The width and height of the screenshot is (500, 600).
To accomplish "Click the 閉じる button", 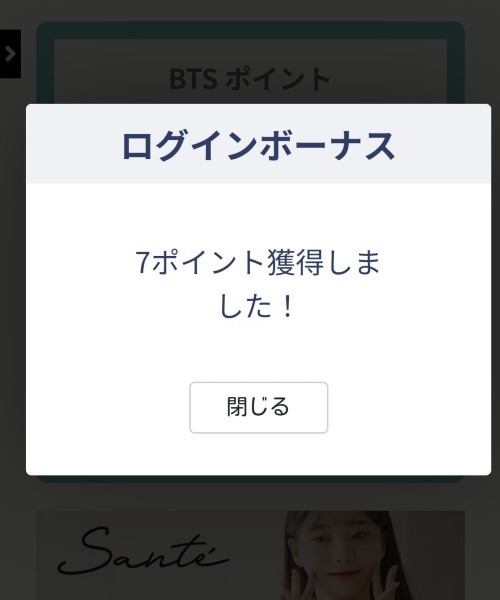I will [x=259, y=408].
